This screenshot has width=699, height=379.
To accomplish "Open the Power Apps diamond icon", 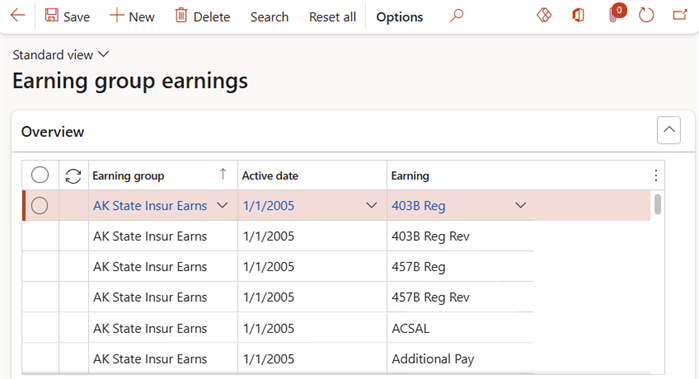I will [544, 15].
